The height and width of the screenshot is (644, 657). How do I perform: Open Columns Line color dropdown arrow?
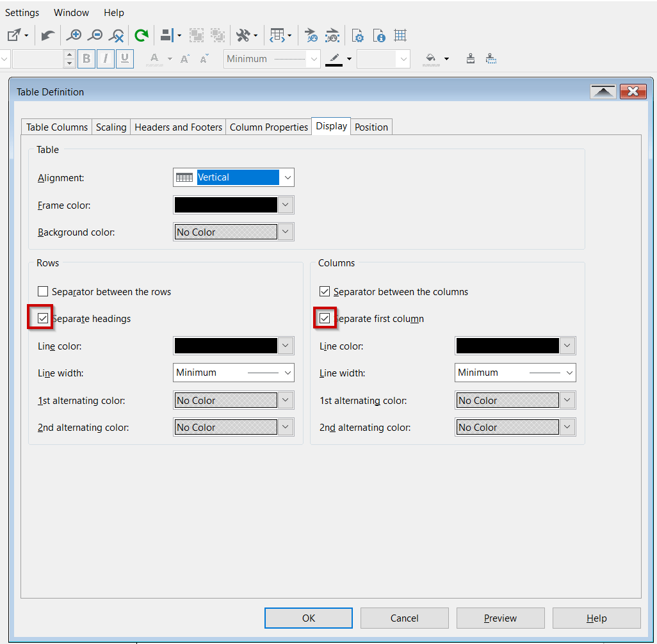[x=567, y=346]
